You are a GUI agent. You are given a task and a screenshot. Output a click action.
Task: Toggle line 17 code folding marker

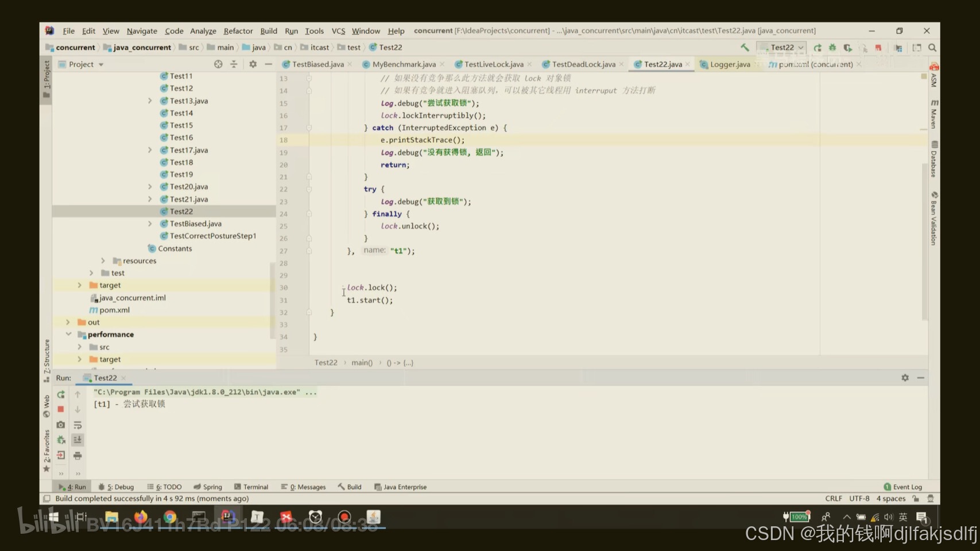pos(309,128)
